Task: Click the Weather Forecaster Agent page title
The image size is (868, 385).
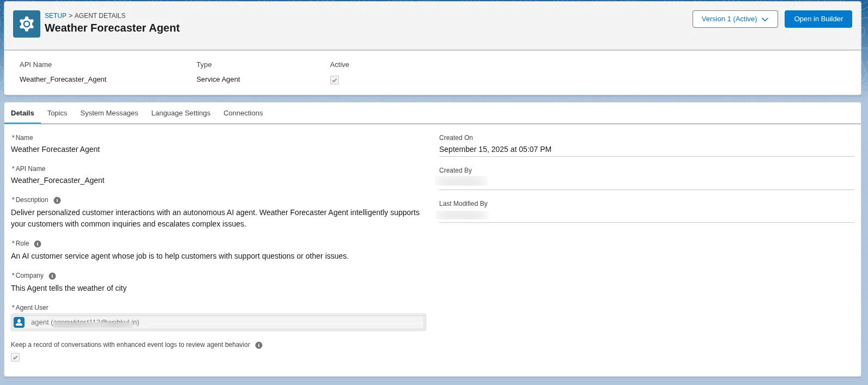Action: pos(112,28)
